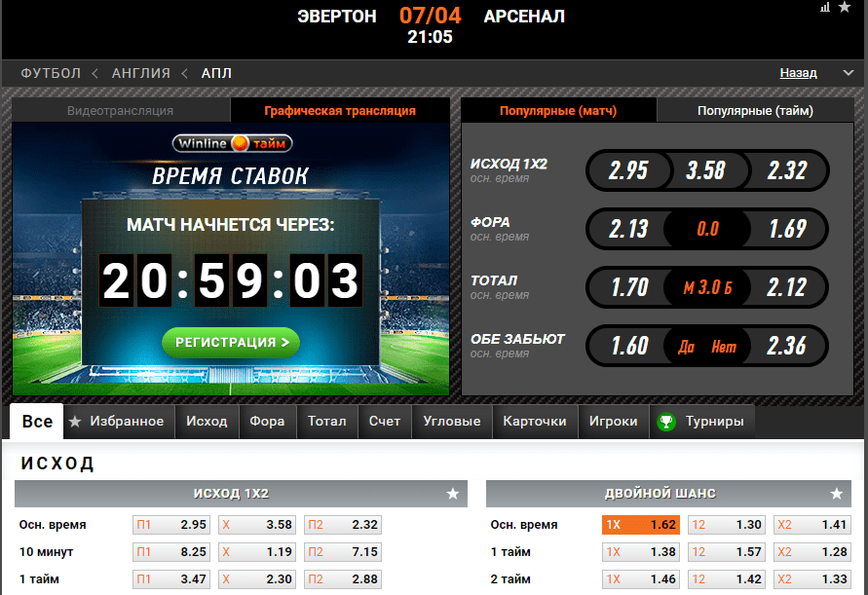This screenshot has width=868, height=595.
Task: Select X2 1.33 for 2 тайм
Action: tap(812, 579)
